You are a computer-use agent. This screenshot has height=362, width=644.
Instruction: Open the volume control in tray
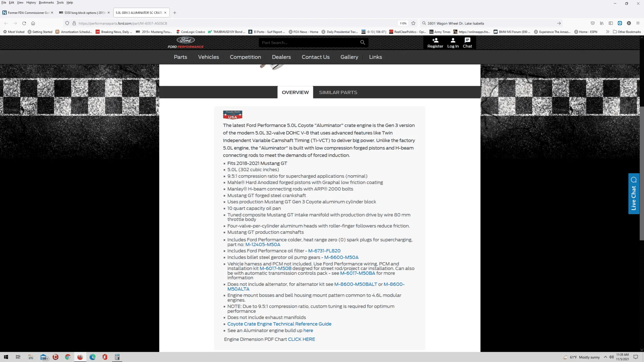click(611, 357)
